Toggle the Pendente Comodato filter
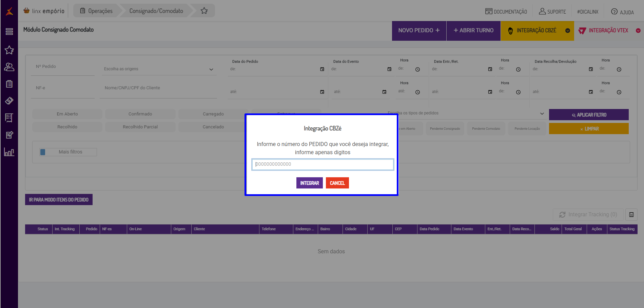 [x=486, y=129]
